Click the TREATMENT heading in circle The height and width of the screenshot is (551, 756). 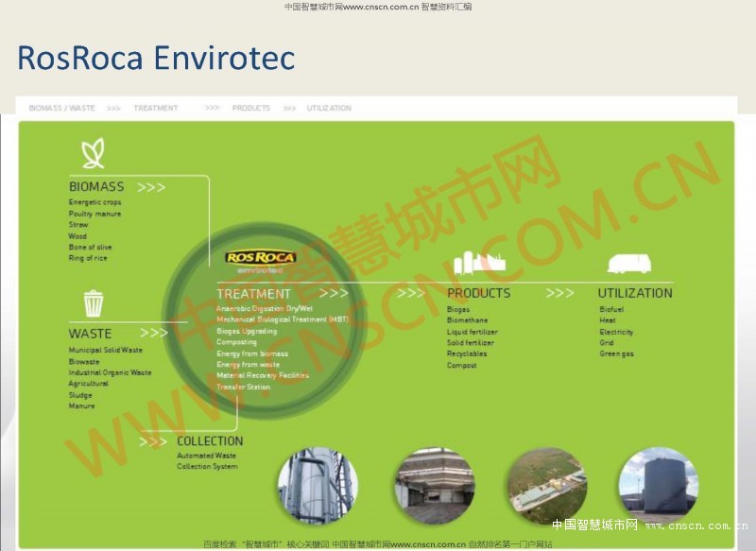click(x=253, y=294)
